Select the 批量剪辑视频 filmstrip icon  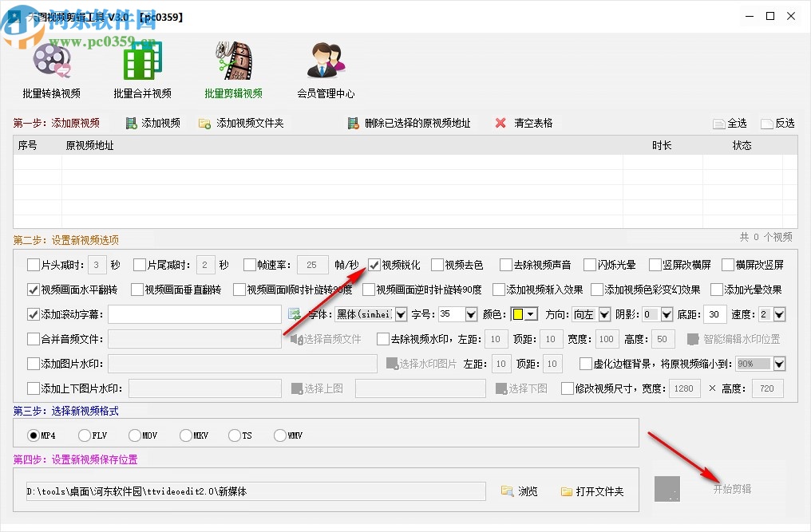pyautogui.click(x=234, y=61)
